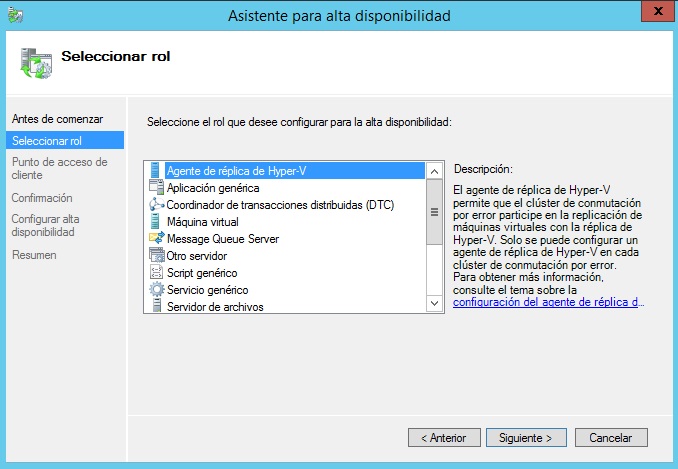Click the Script genérico icon

pyautogui.click(x=156, y=272)
